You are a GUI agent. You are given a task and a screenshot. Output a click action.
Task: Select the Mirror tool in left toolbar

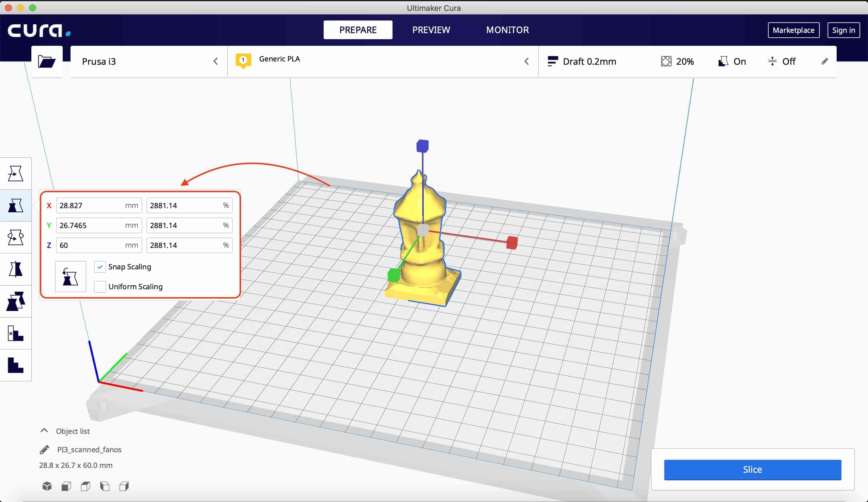tap(15, 269)
